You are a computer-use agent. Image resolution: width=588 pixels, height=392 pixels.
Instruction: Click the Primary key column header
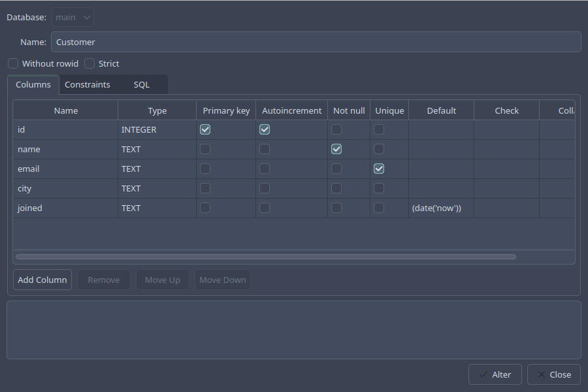coord(226,110)
